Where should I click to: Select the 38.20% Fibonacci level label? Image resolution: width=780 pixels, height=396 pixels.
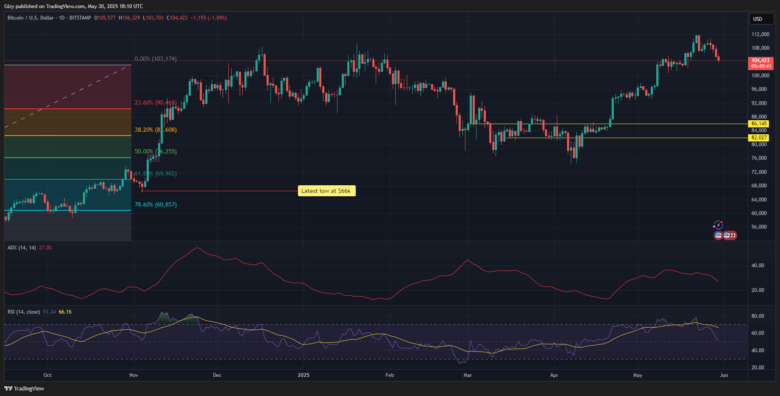[156, 129]
